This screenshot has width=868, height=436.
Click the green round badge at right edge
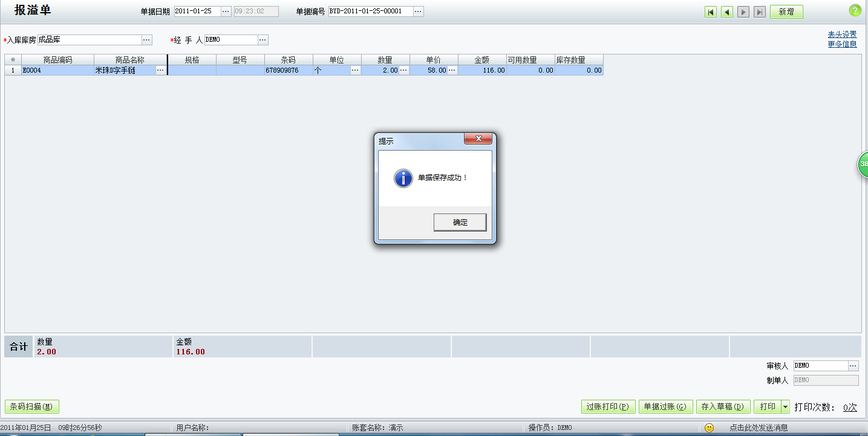coord(863,164)
